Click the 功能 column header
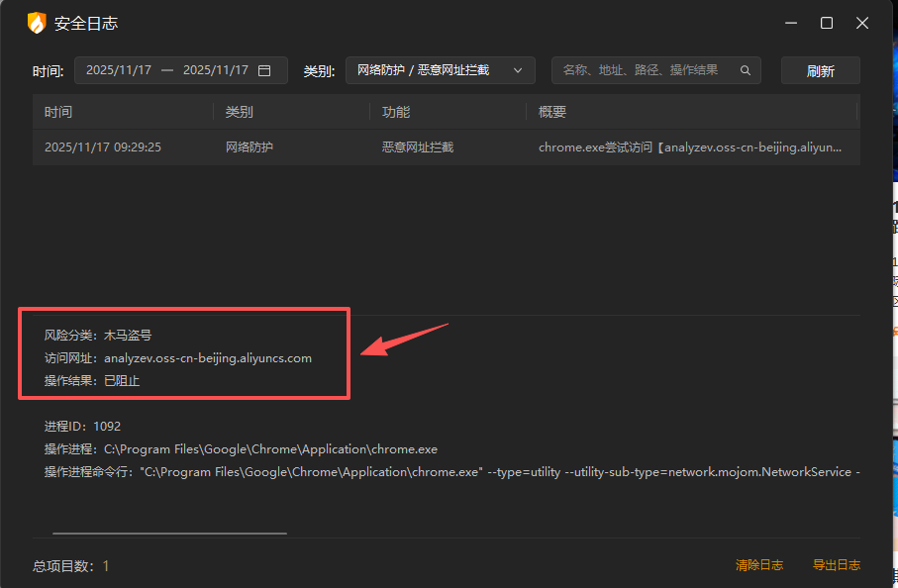Viewport: 898px width, 588px height. [x=396, y=112]
